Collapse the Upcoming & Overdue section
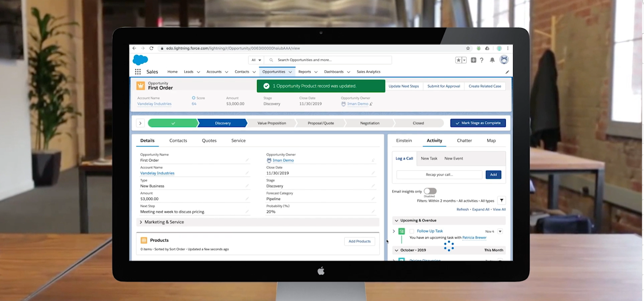The height and width of the screenshot is (301, 644). click(x=397, y=221)
